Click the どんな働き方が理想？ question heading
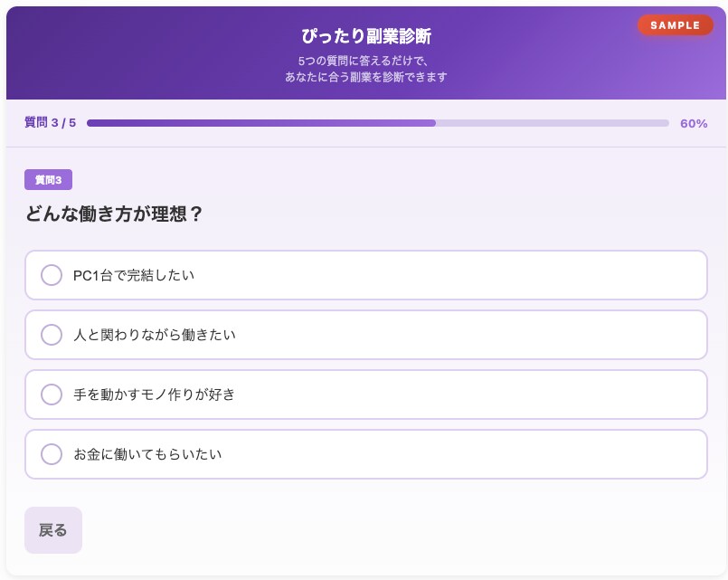Screen dimensions: 728x580 114,214
